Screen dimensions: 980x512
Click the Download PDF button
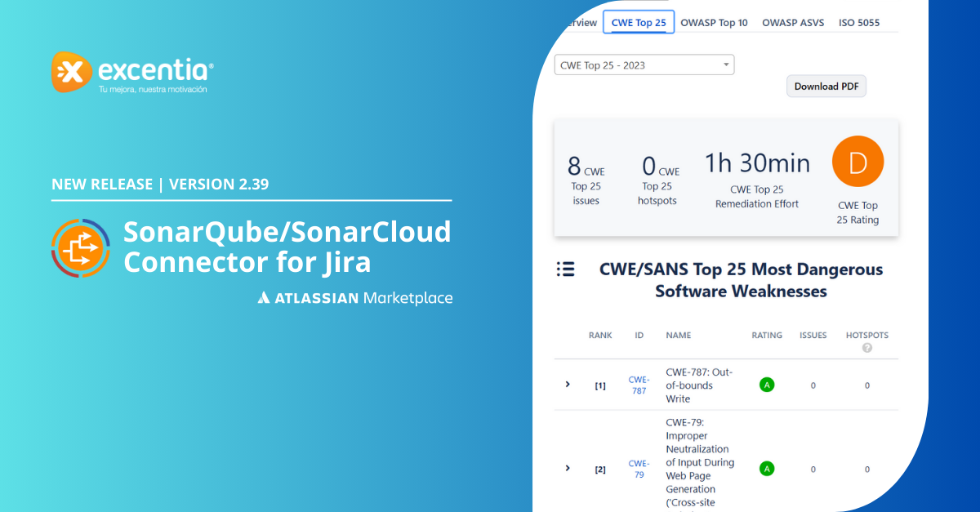tap(826, 87)
